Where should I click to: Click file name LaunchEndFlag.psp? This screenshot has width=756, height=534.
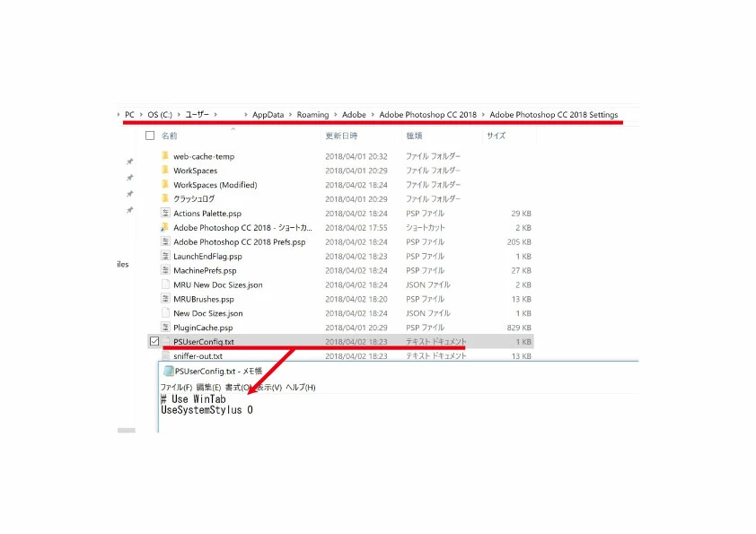[207, 256]
